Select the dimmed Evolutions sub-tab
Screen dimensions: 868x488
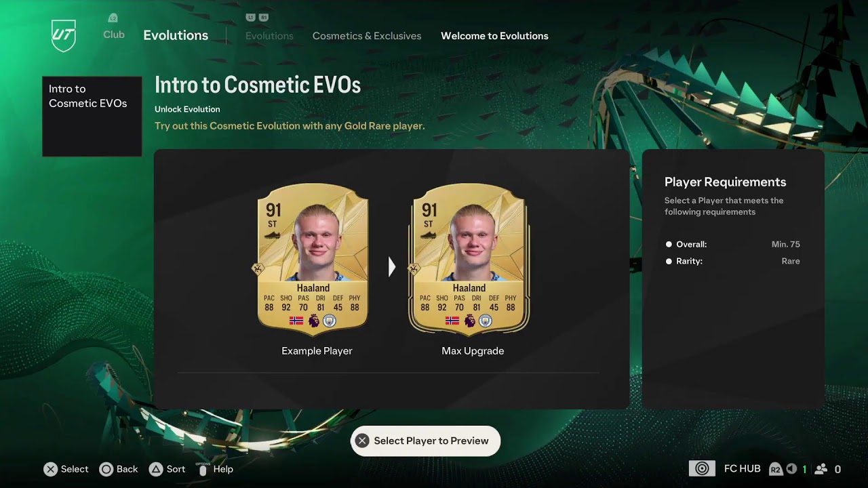click(269, 36)
